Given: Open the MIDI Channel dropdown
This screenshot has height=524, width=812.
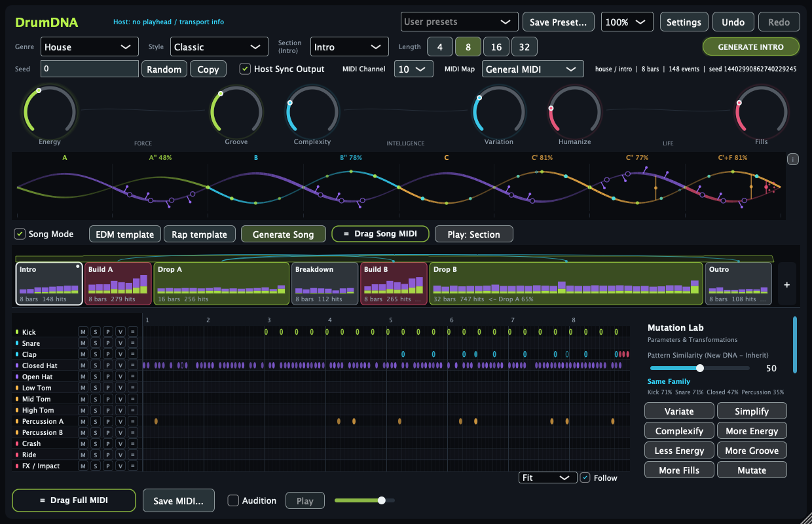Looking at the screenshot, I should [x=414, y=69].
